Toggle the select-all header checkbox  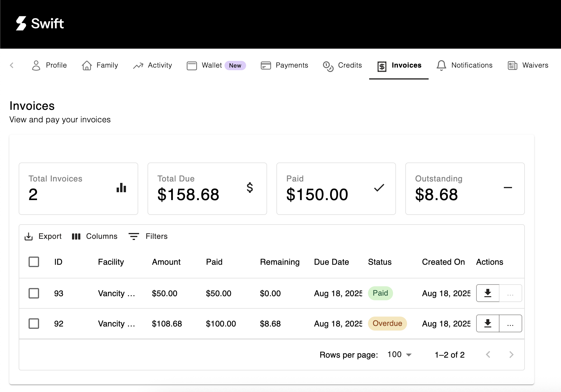coord(34,262)
